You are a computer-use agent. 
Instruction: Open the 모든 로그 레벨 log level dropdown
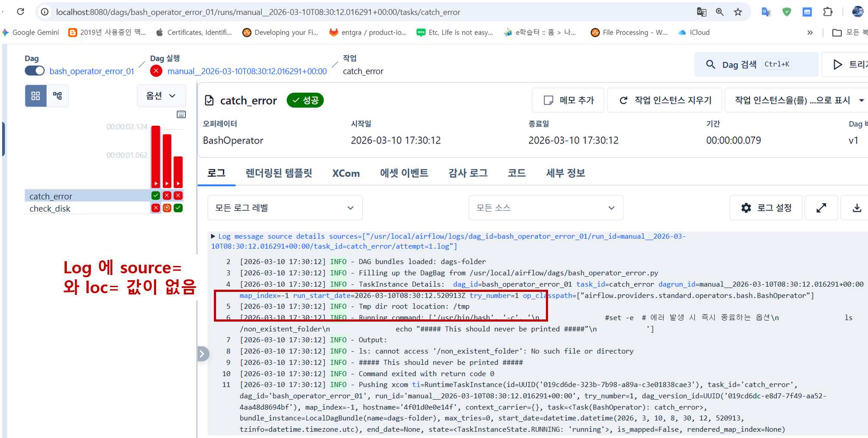click(x=285, y=208)
